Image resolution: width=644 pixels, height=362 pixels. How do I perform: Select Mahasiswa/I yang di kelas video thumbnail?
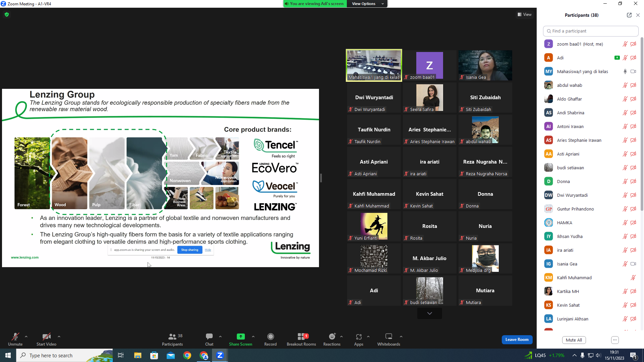pos(374,65)
